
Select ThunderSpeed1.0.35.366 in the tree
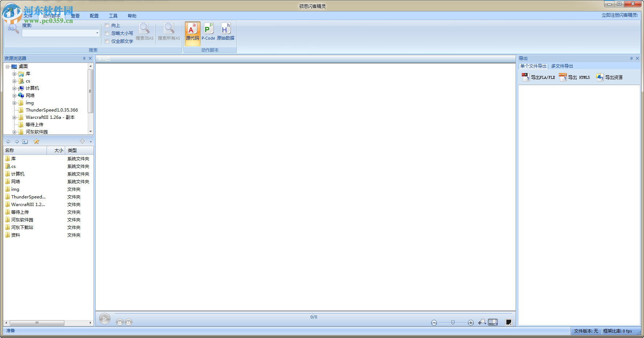52,110
